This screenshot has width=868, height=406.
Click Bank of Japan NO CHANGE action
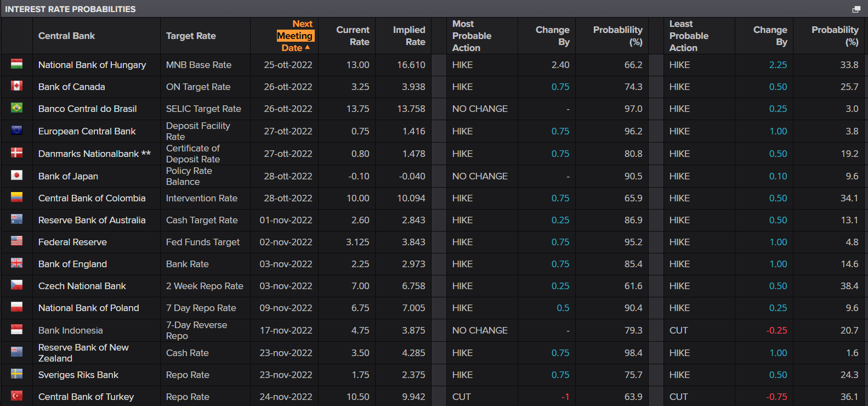480,176
